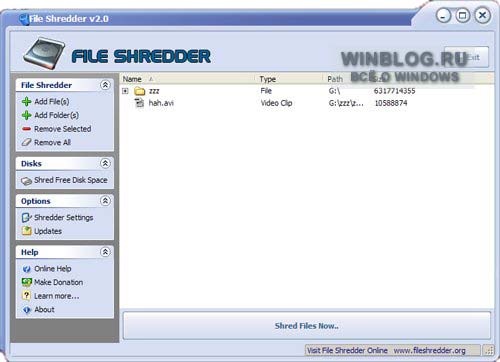Click the zzz folder icon
The image size is (500, 362).
(139, 91)
